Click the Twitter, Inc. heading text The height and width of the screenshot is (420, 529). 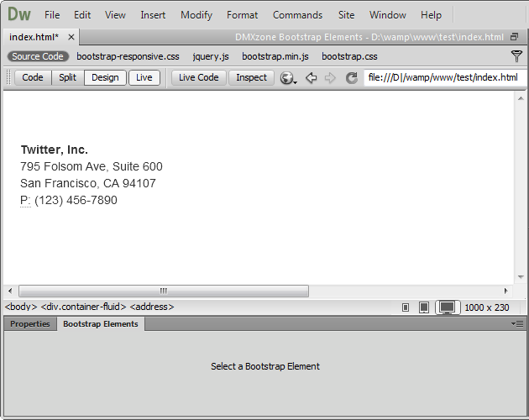[x=55, y=150]
